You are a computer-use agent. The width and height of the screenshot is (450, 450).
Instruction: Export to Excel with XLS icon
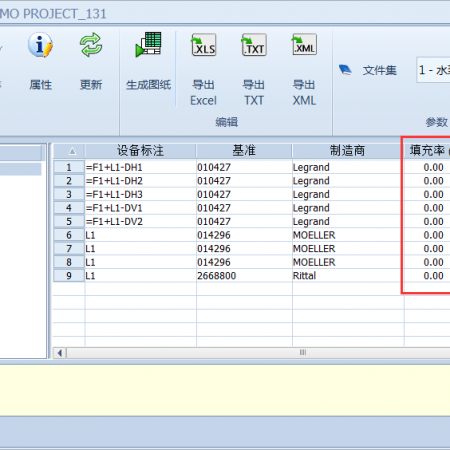(203, 45)
